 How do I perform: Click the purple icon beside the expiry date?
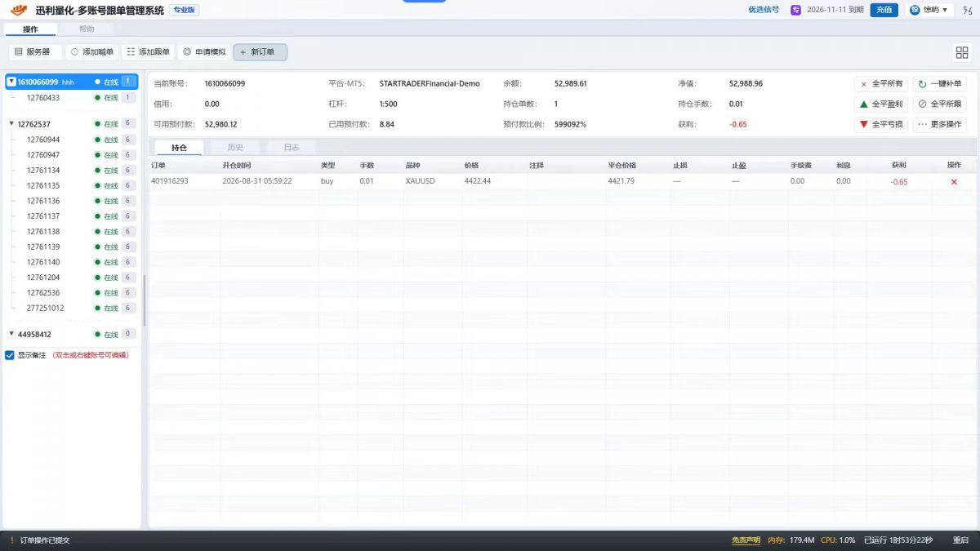(x=795, y=10)
